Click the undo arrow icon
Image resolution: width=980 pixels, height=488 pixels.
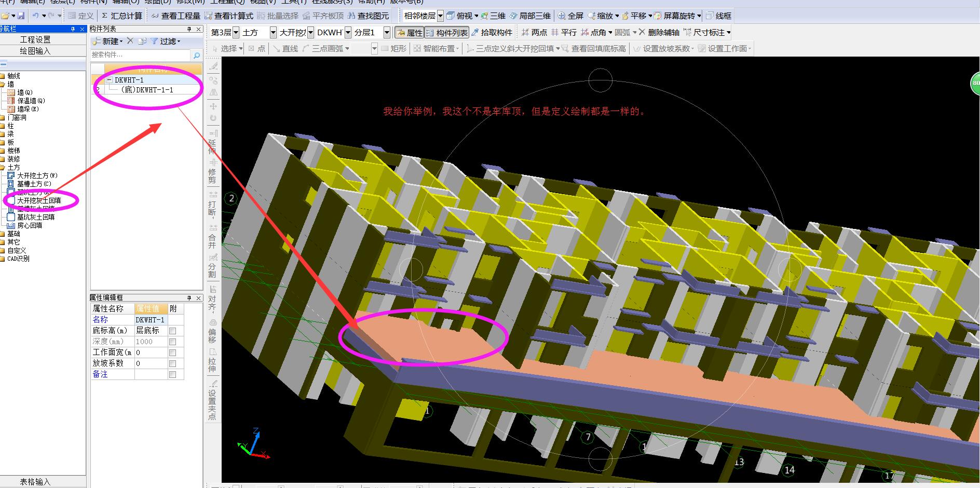click(x=36, y=16)
